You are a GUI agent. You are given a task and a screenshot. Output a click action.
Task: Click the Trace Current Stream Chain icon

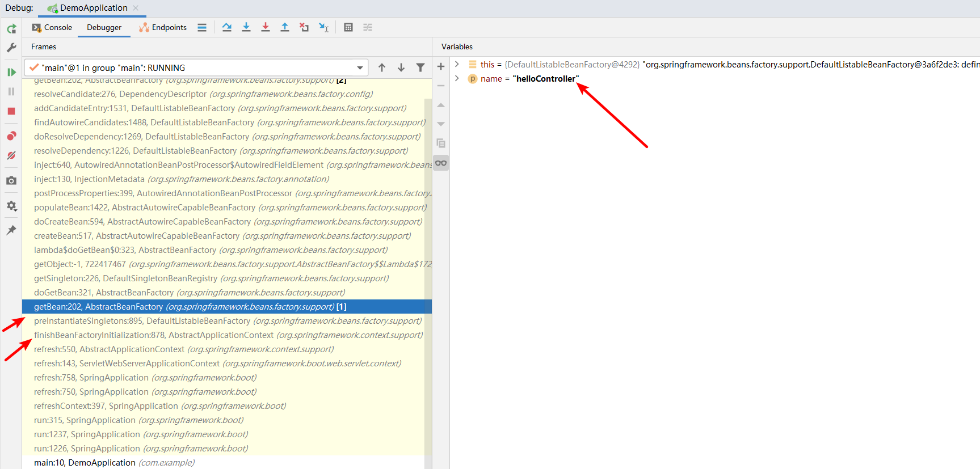pos(368,27)
